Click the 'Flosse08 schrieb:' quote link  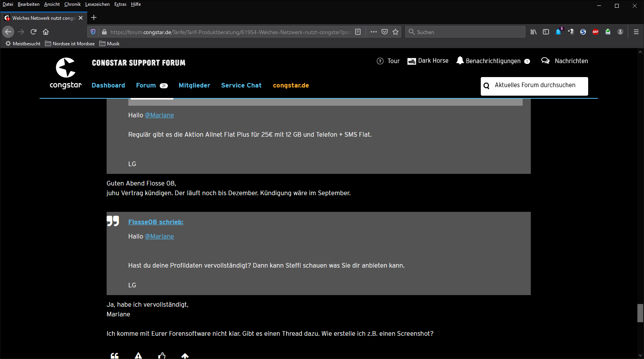(155, 222)
